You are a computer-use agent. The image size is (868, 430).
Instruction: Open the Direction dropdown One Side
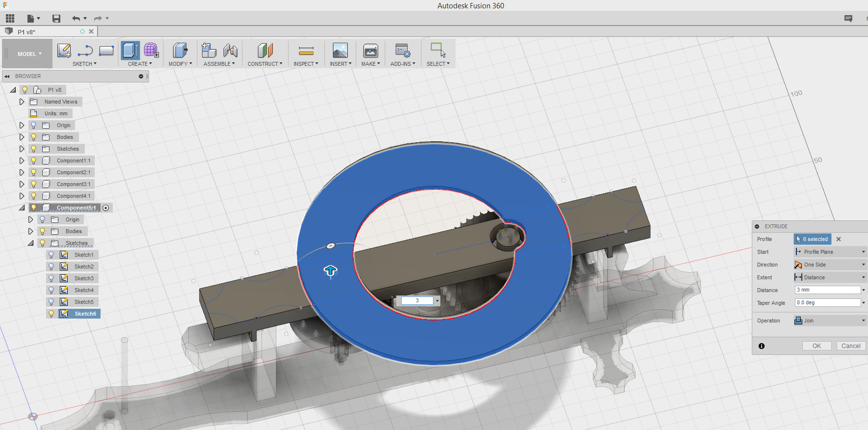pyautogui.click(x=830, y=265)
